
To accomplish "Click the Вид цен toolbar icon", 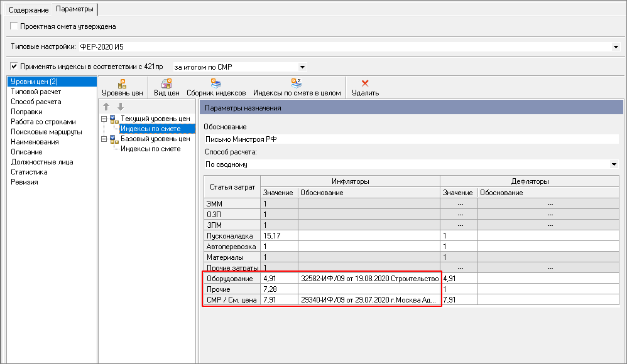I will pos(166,83).
